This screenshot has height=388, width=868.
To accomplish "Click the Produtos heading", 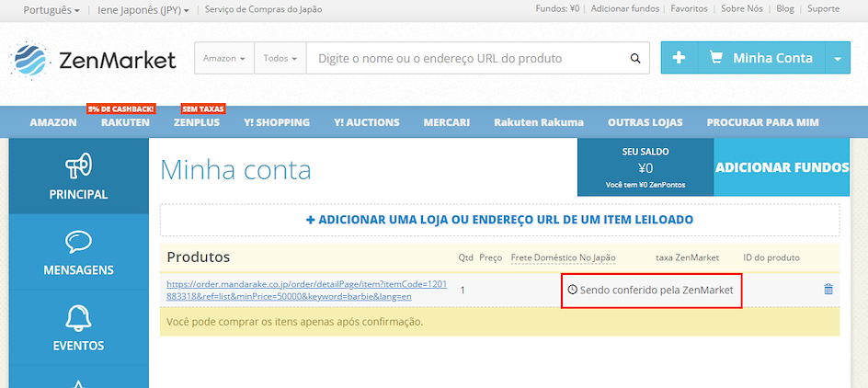I will click(x=199, y=257).
